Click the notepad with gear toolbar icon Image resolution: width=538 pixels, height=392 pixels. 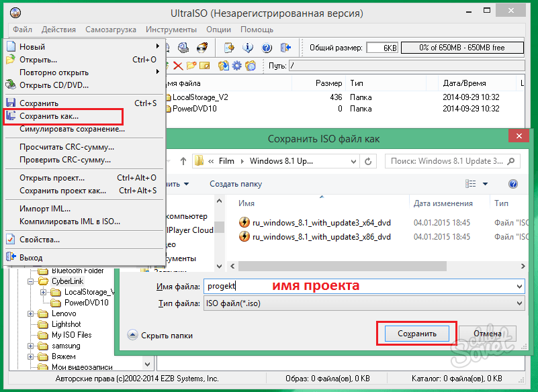click(x=229, y=48)
